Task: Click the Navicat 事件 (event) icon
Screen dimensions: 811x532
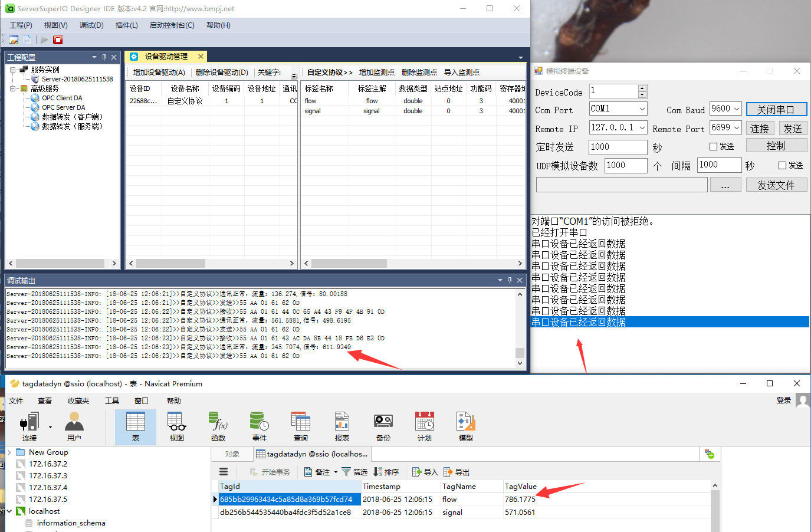Action: pos(259,426)
